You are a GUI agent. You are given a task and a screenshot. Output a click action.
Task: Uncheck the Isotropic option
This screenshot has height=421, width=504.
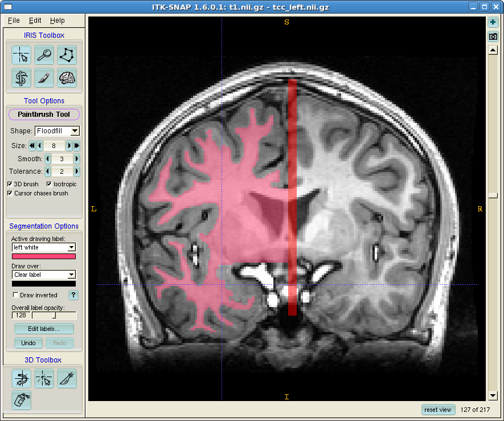tap(49, 185)
